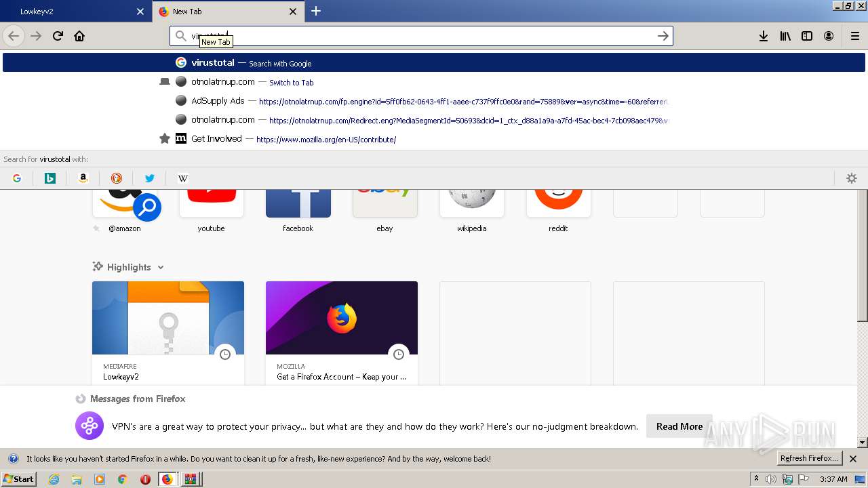
Task: Search with DuckDuckGo one-off icon
Action: pyautogui.click(x=116, y=178)
